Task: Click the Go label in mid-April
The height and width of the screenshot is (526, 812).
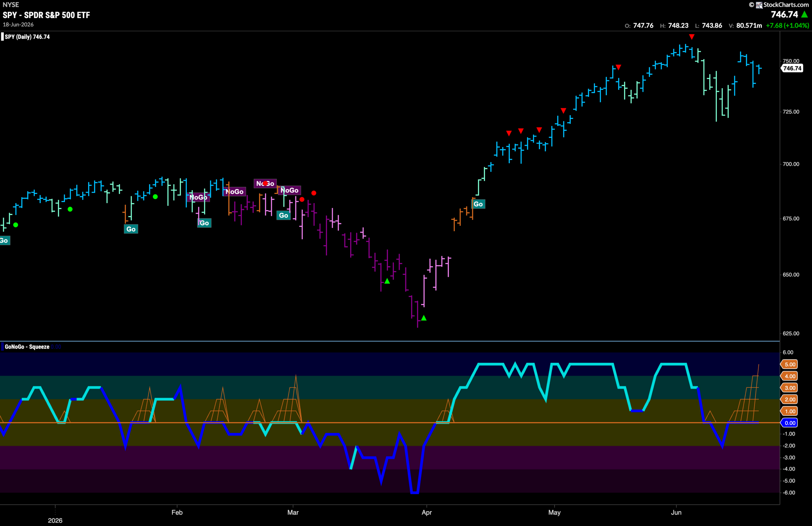Action: [478, 204]
